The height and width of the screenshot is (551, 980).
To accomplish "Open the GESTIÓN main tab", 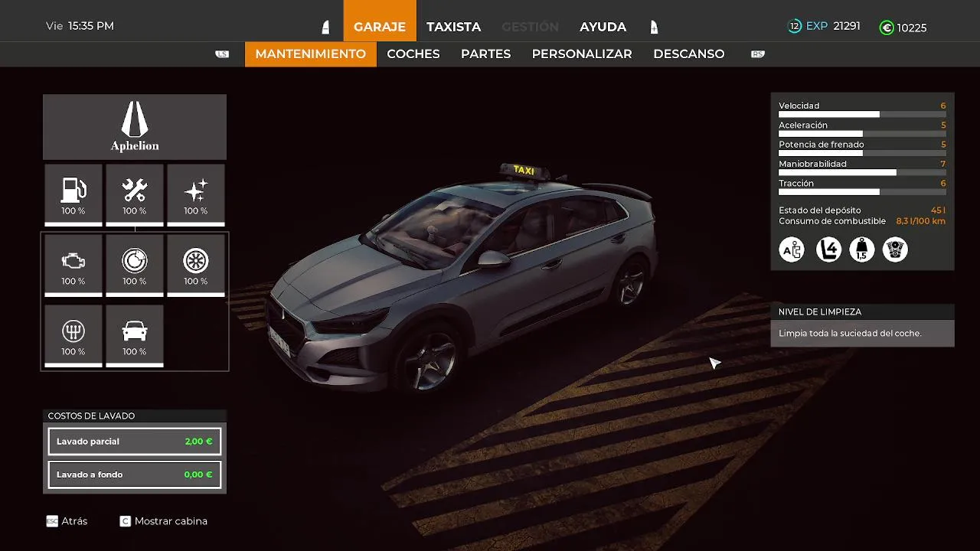I will pos(530,27).
